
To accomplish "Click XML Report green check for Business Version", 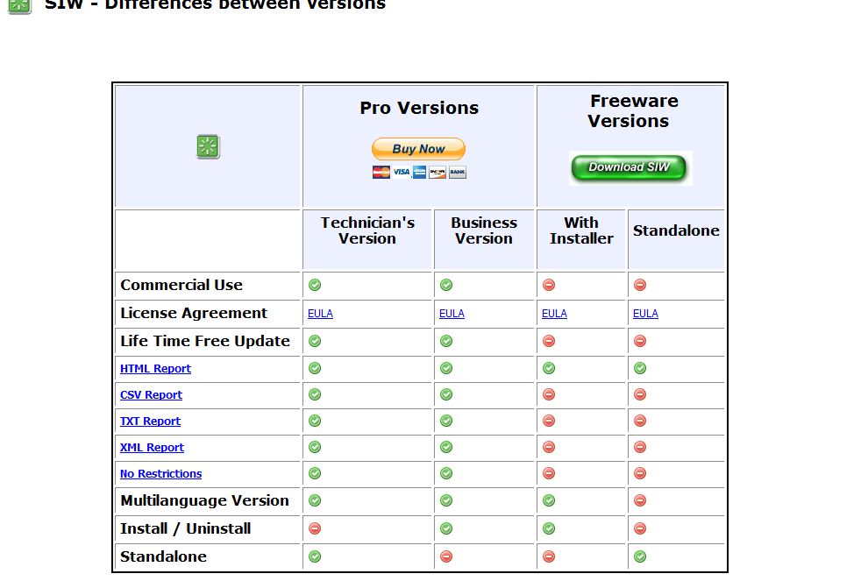I will tap(446, 447).
